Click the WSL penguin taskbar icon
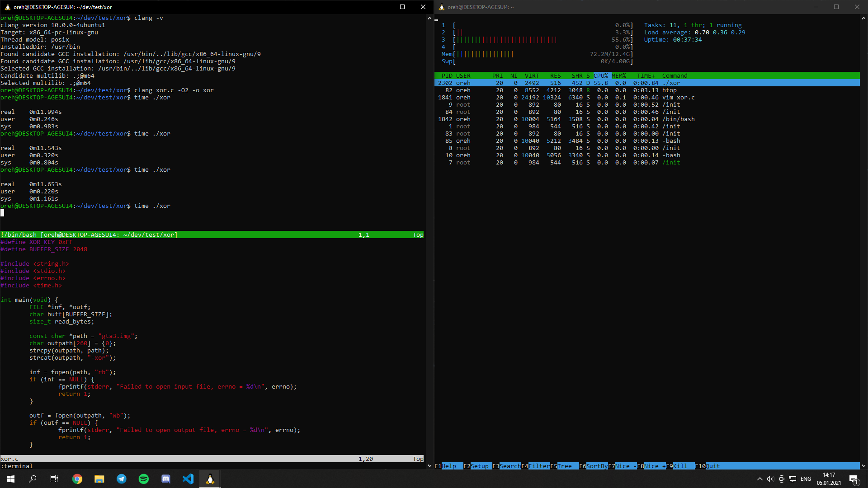The image size is (868, 488). [x=210, y=479]
